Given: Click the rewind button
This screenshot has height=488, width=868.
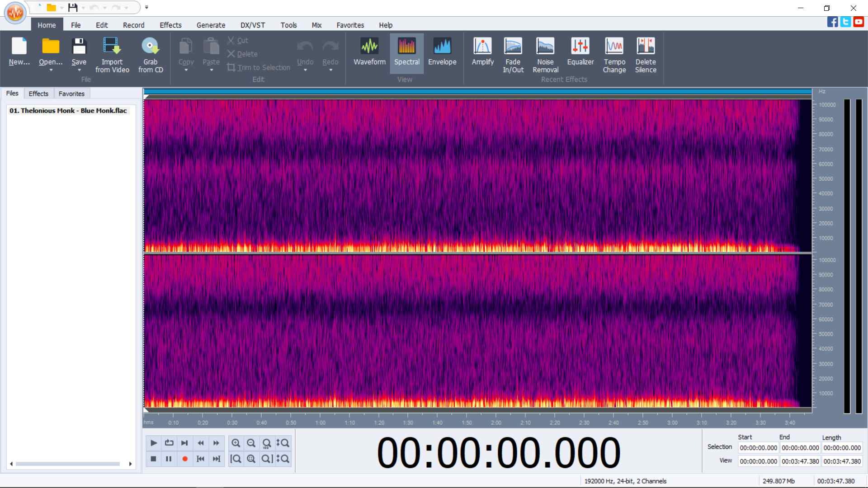Looking at the screenshot, I should [200, 443].
